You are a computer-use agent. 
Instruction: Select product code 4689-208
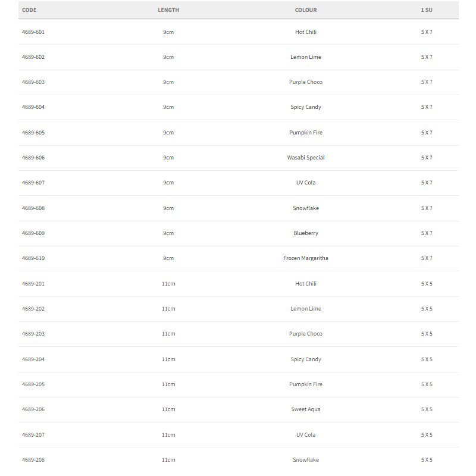coord(33,459)
